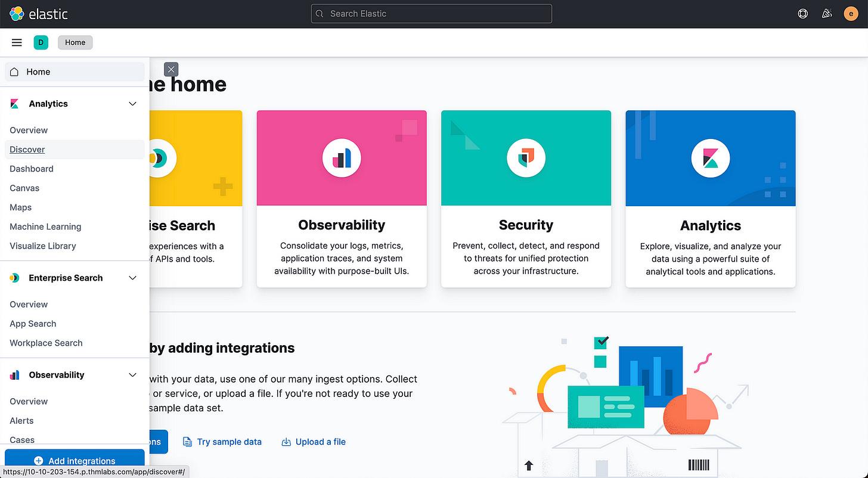Click the Observability icon in sidebar

(15, 375)
